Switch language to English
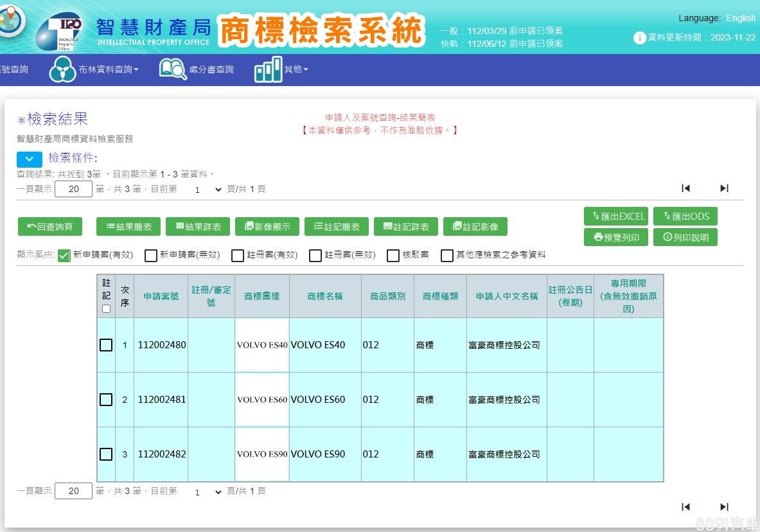760x532 pixels. tap(741, 18)
